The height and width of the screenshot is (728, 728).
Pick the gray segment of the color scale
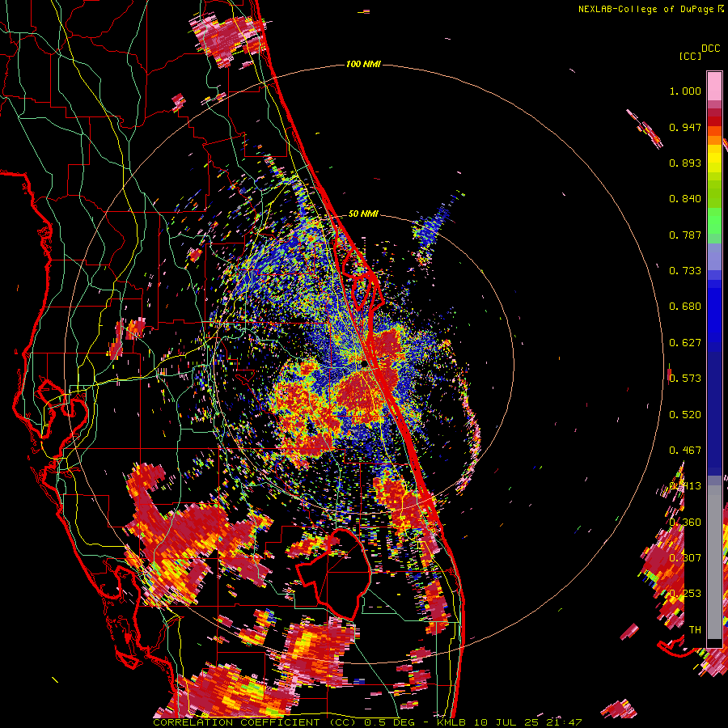point(714,562)
